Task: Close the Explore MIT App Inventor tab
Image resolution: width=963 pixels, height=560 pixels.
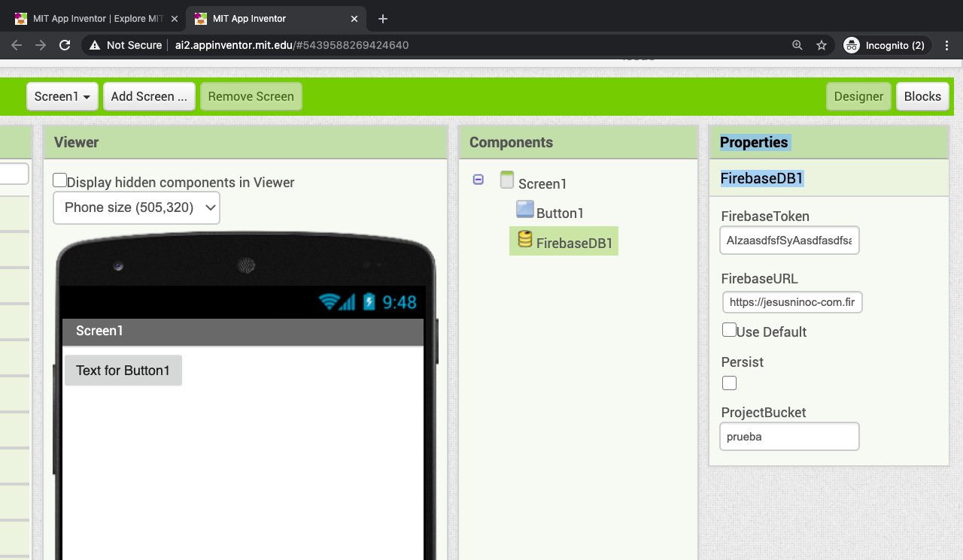Action: tap(175, 18)
